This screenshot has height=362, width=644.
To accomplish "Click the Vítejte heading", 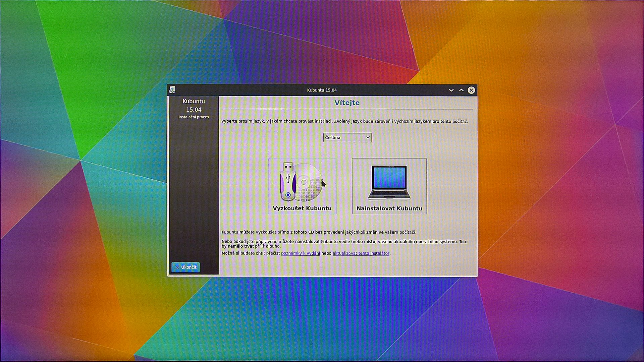I will (x=347, y=103).
